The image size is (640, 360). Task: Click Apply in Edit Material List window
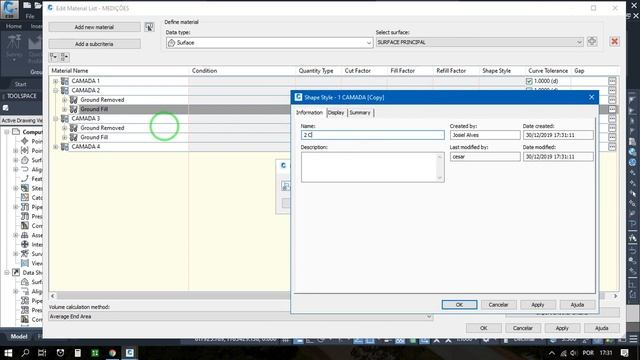pos(562,328)
